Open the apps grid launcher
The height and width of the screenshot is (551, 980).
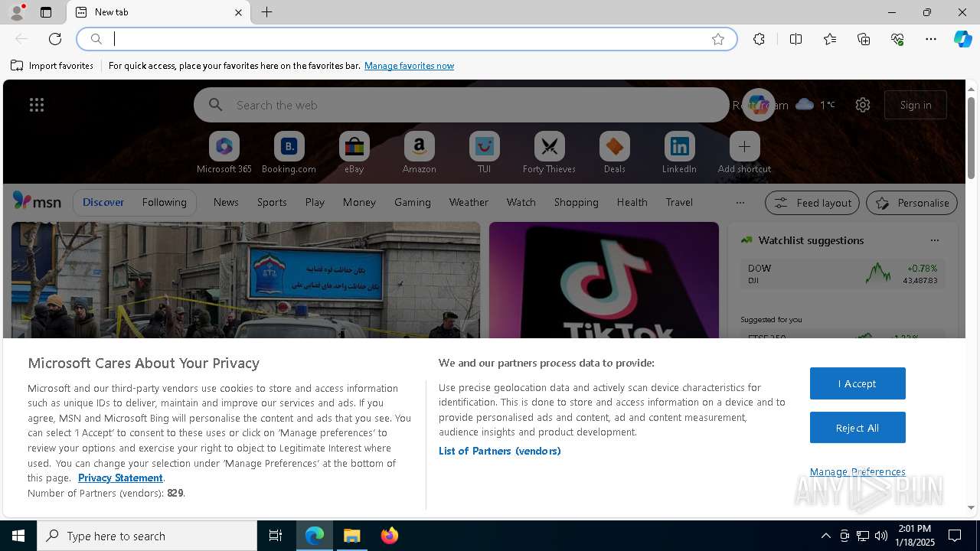click(x=37, y=105)
